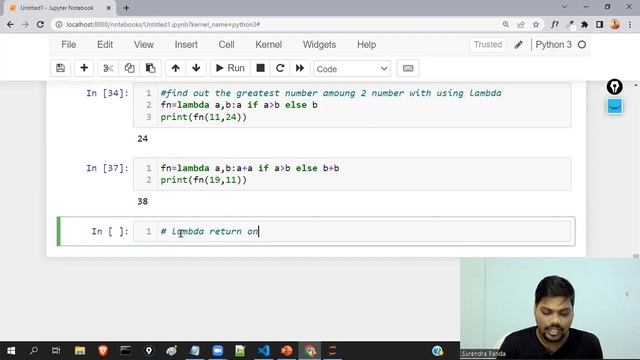Open the Insert menu

(186, 44)
